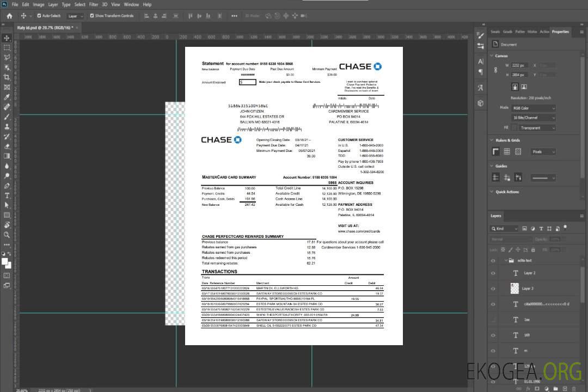The height and width of the screenshot is (392, 588).
Task: Open the Window menu
Action: point(131,4)
